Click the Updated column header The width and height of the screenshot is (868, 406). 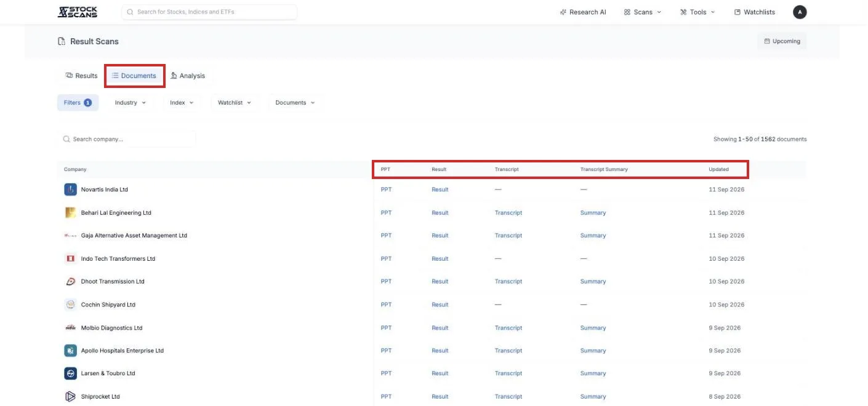point(718,169)
